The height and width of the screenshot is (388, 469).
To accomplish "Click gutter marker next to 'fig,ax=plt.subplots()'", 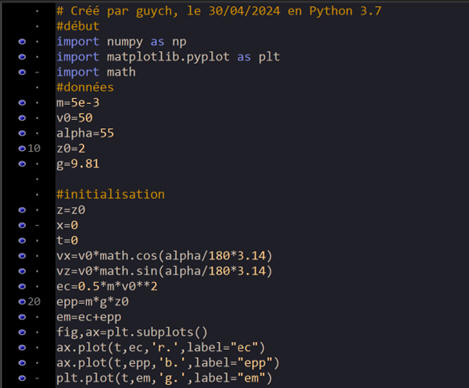I will point(22,332).
